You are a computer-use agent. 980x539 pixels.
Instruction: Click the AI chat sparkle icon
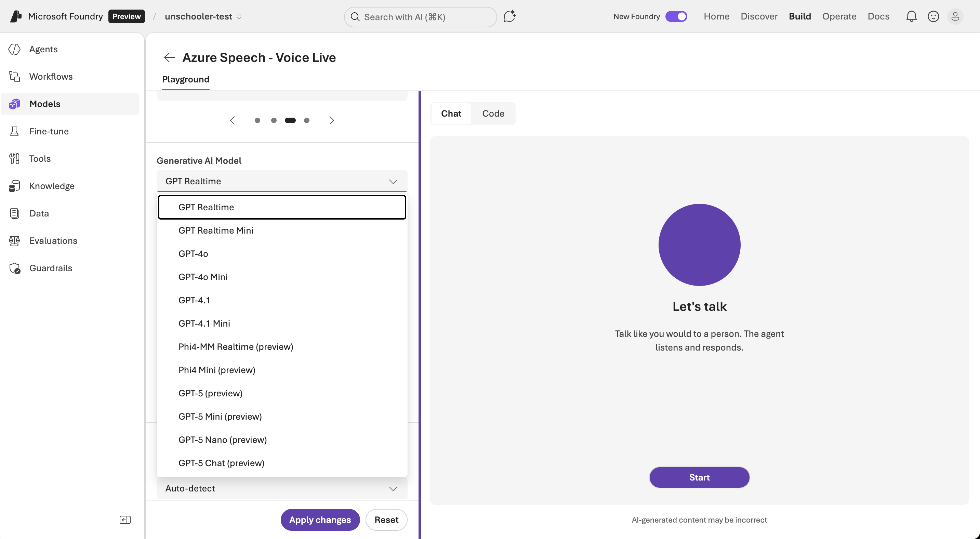coord(509,16)
